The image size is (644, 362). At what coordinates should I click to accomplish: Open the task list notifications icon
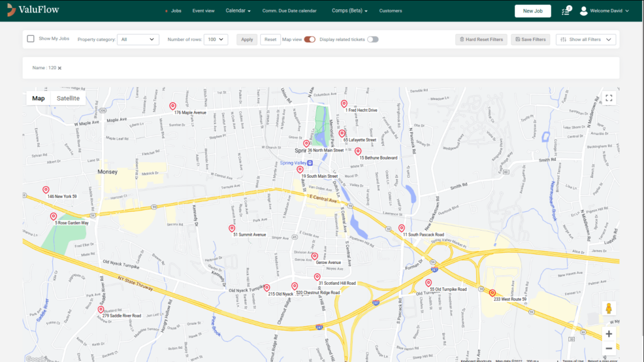click(x=565, y=11)
